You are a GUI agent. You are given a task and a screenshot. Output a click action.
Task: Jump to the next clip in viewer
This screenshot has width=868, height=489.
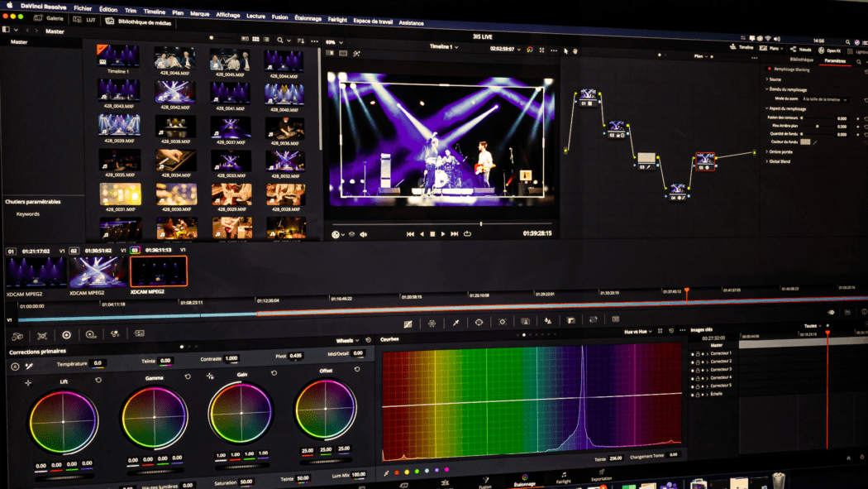click(x=455, y=233)
